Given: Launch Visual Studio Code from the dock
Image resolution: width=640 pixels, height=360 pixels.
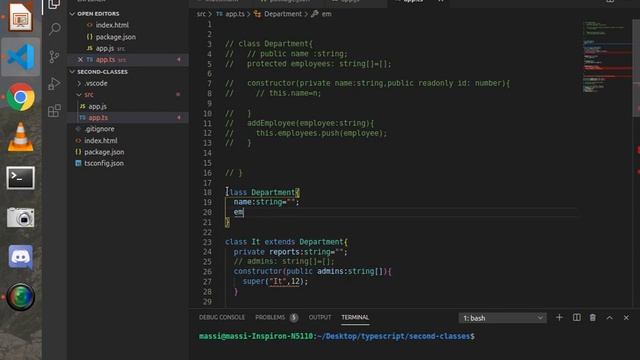Looking at the screenshot, I should click(20, 57).
